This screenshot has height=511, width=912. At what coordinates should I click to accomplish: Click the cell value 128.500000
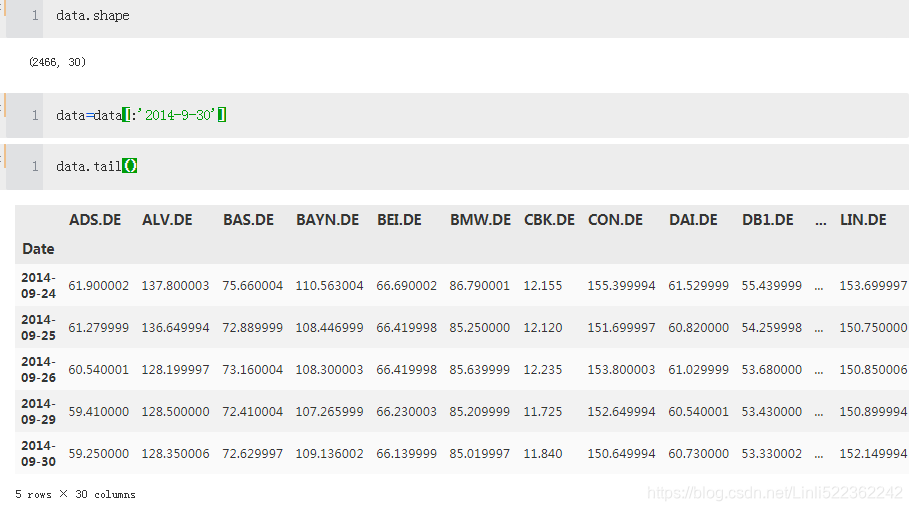(175, 411)
